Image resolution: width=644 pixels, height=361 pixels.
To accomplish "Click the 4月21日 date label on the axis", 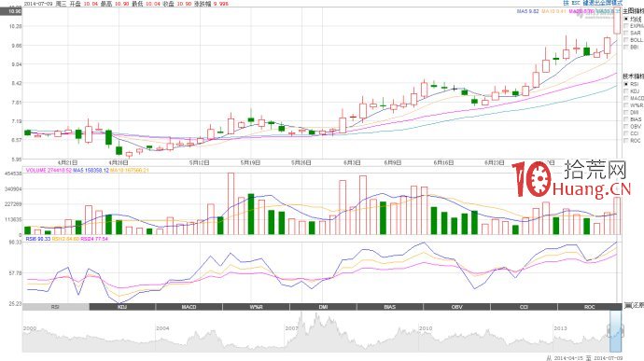I will (x=68, y=163).
